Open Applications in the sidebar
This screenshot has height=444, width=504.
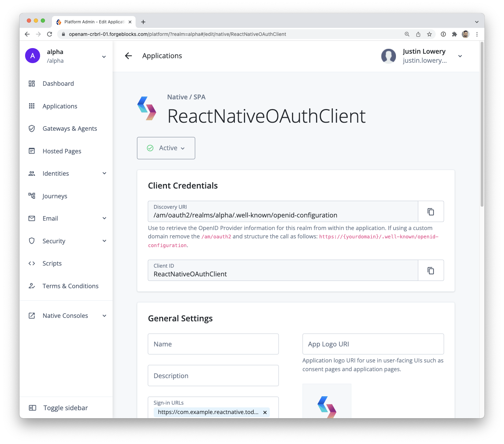[60, 106]
